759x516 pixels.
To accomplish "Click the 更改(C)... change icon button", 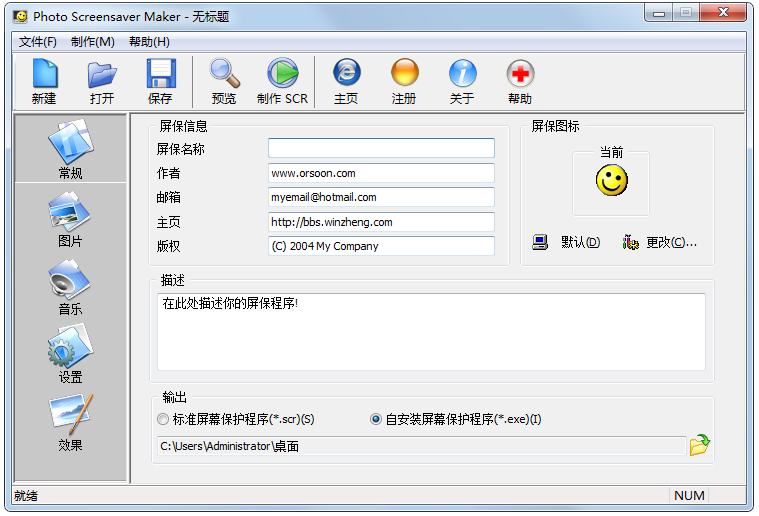I will (659, 242).
